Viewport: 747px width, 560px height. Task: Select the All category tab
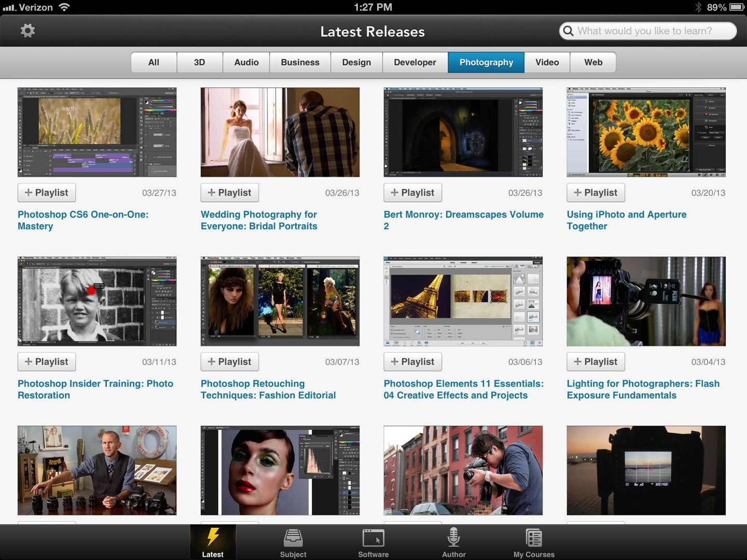click(154, 62)
